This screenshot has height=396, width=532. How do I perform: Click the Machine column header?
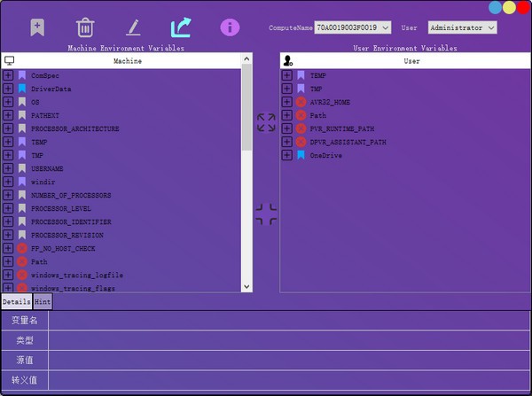[x=127, y=61]
